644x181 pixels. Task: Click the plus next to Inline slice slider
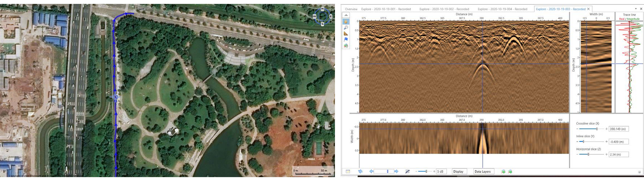pyautogui.click(x=606, y=142)
